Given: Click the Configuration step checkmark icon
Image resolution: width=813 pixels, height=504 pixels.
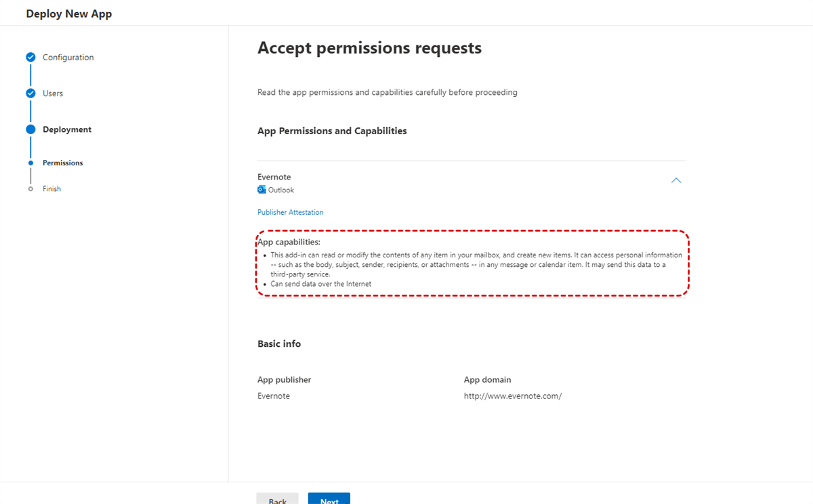Looking at the screenshot, I should (x=30, y=58).
